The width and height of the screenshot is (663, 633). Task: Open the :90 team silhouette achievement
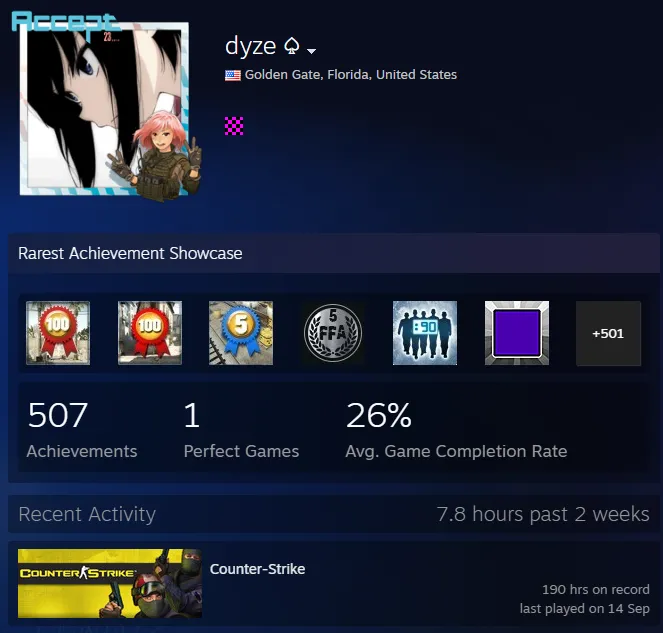pos(425,333)
